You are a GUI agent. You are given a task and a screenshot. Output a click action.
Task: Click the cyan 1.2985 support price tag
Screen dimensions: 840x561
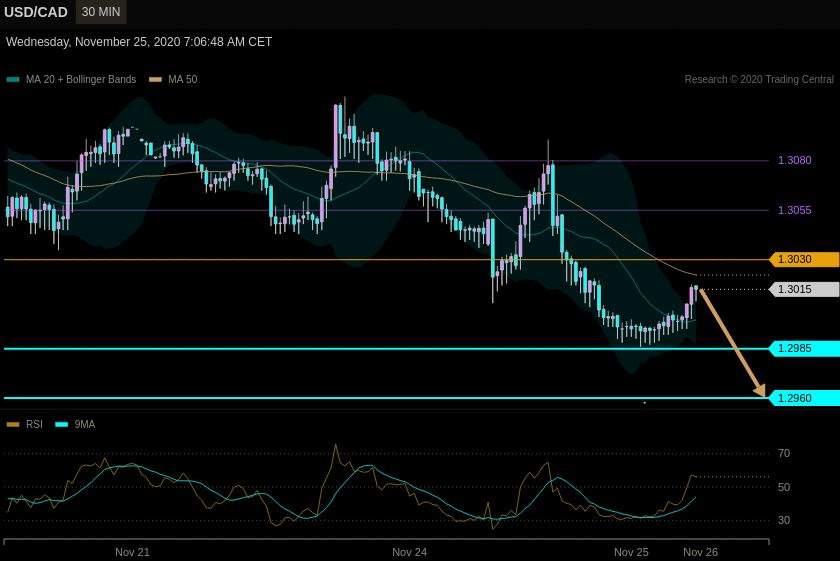pyautogui.click(x=804, y=348)
